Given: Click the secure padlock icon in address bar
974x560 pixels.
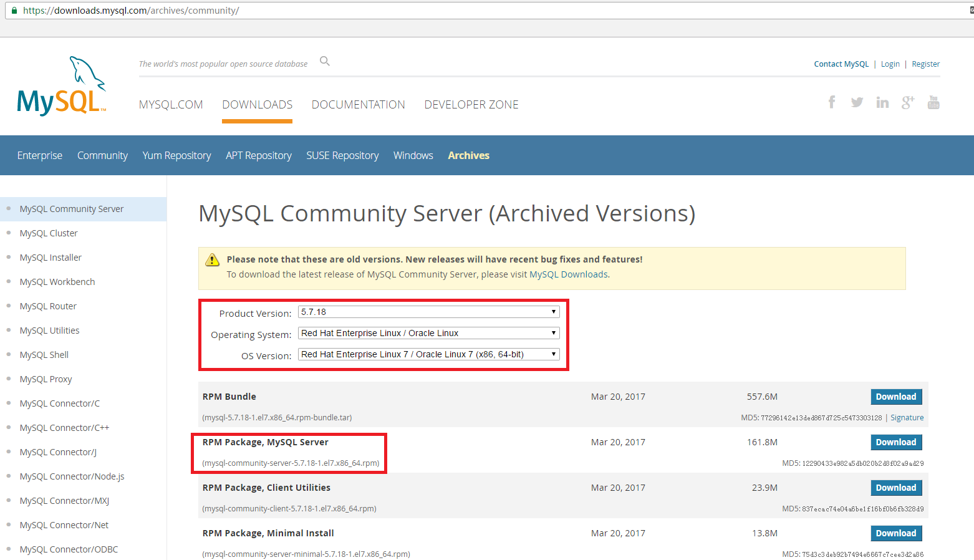Looking at the screenshot, I should (x=14, y=11).
